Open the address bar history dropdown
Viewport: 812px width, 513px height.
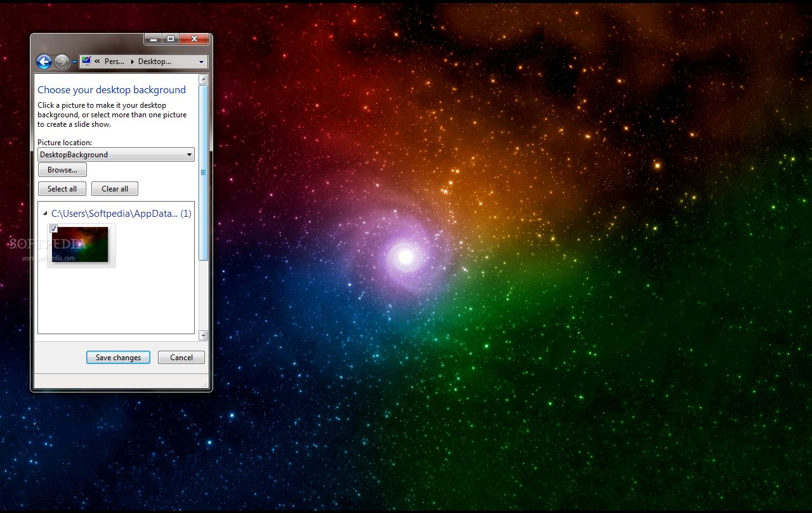[x=202, y=62]
